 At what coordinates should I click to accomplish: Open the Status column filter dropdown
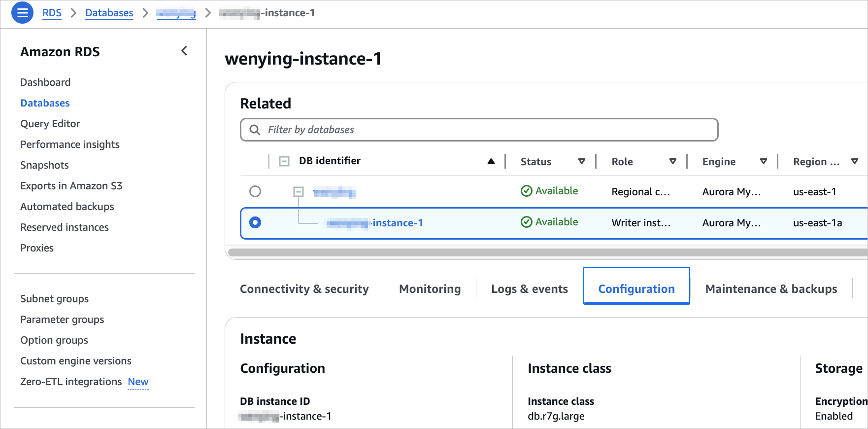[x=581, y=161]
